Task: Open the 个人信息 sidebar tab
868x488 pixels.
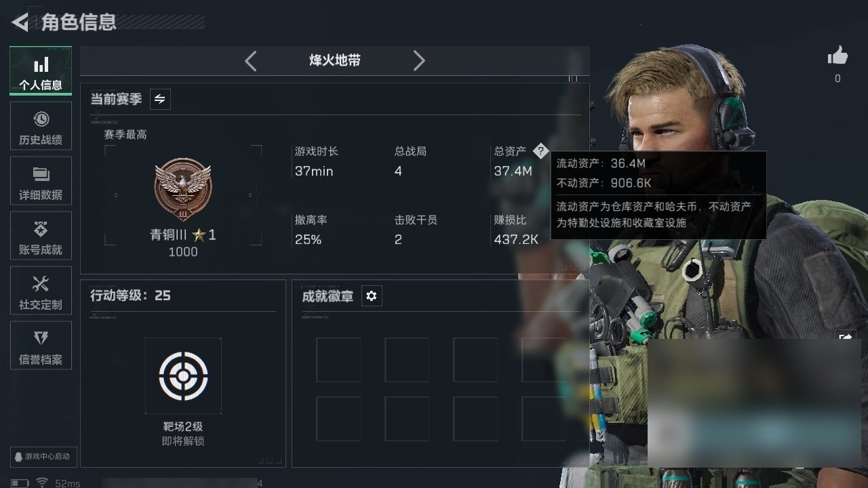Action: [41, 70]
